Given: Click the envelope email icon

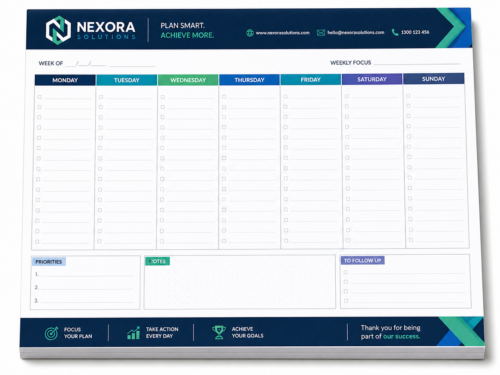Looking at the screenshot, I should (321, 32).
